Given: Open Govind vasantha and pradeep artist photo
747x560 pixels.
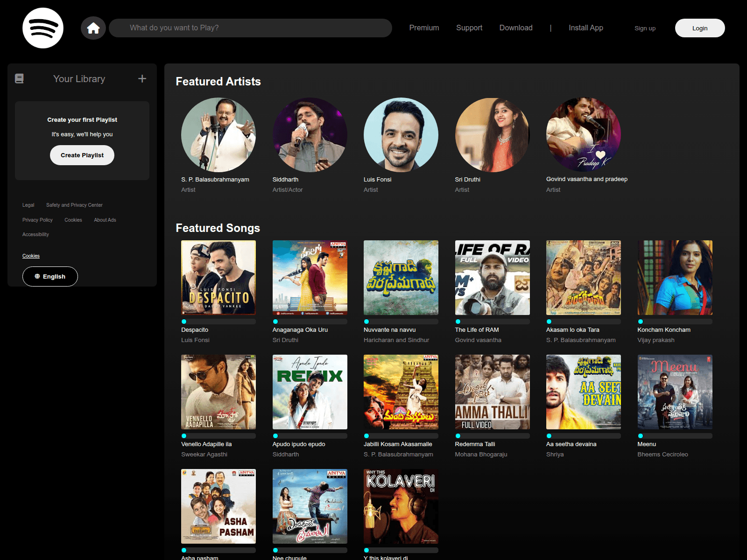Looking at the screenshot, I should [x=584, y=135].
